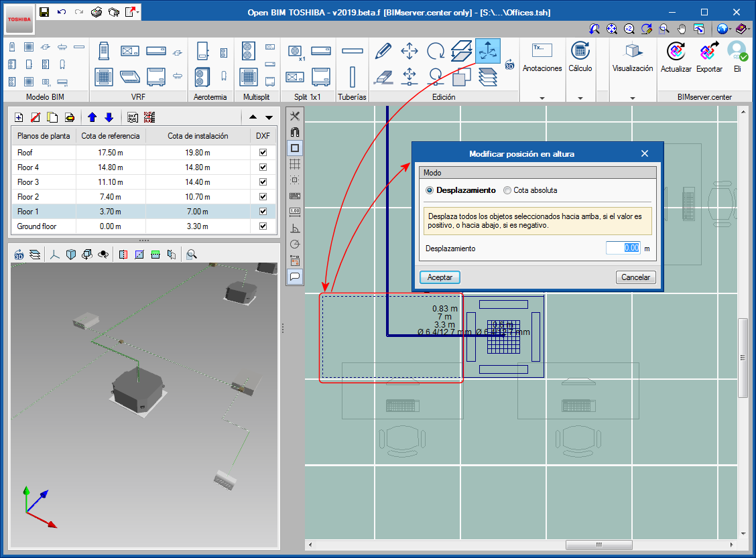Click the horizontal scrollbar thumb in plan view
The image size is (756, 558).
coord(598,545)
